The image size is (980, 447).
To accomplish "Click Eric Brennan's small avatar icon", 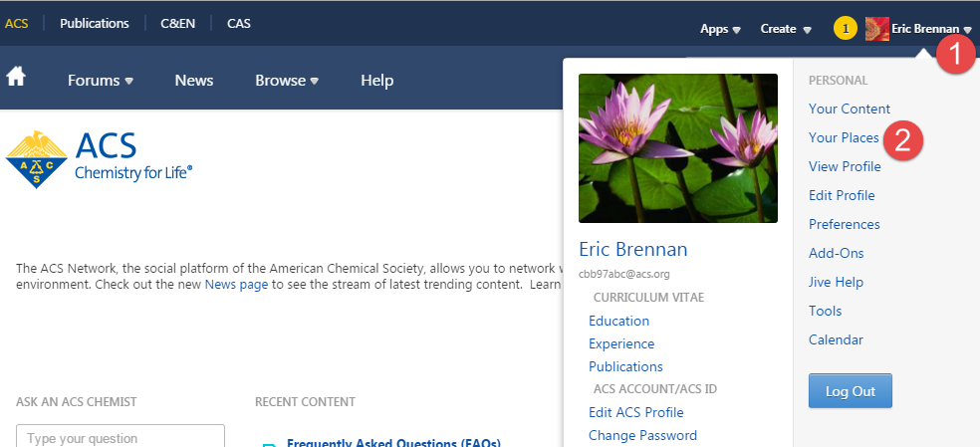I will tap(877, 29).
